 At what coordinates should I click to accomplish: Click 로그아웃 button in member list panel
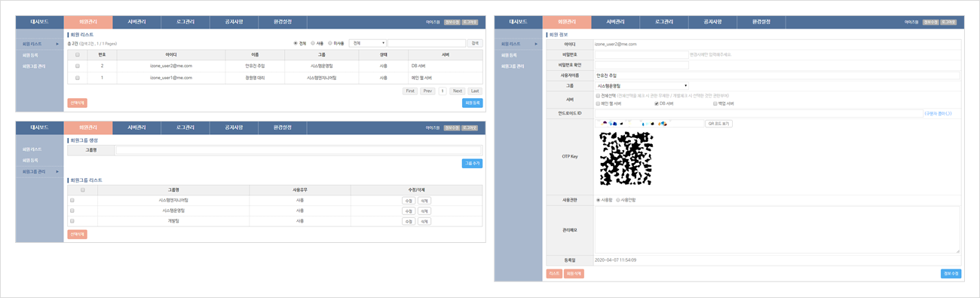(x=470, y=23)
